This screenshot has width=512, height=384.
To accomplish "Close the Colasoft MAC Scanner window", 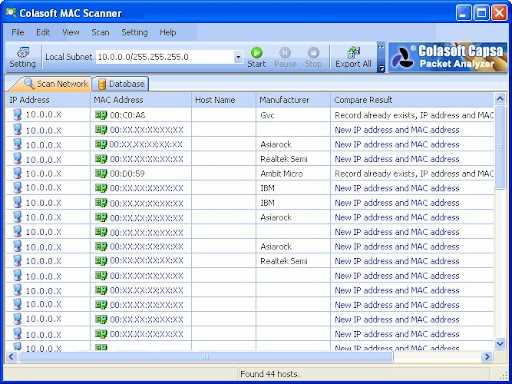I will (499, 13).
